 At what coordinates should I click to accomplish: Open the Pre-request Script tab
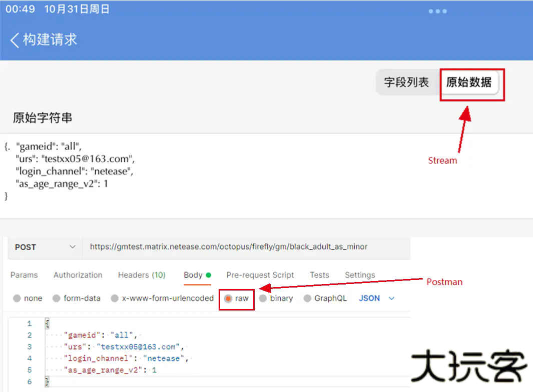coord(260,275)
